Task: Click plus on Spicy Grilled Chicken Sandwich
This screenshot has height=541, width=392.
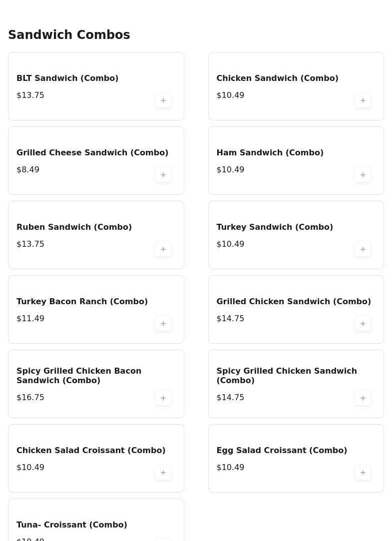Action: pyautogui.click(x=363, y=398)
